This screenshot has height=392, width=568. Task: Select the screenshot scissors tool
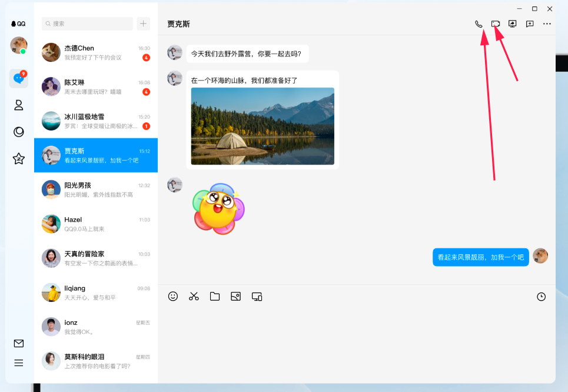(194, 296)
